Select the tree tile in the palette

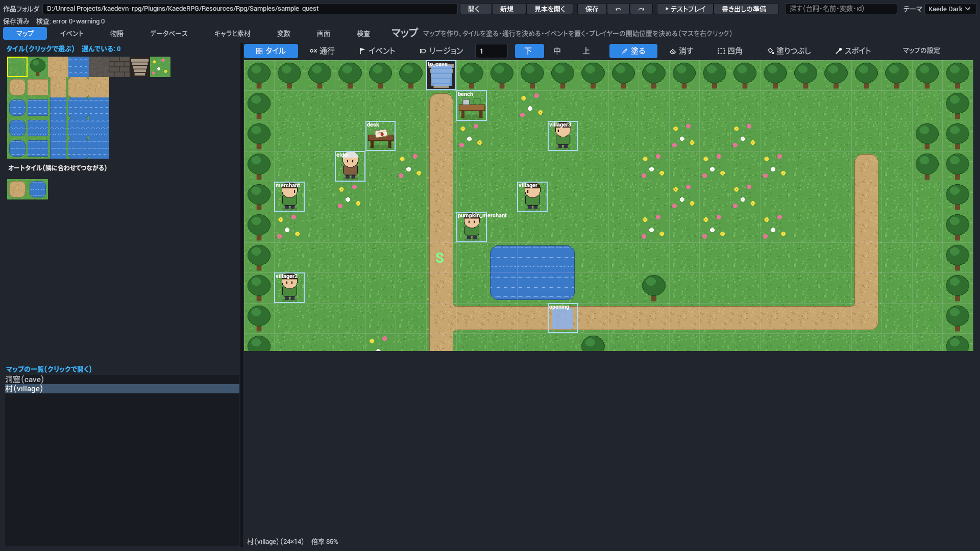coord(38,67)
